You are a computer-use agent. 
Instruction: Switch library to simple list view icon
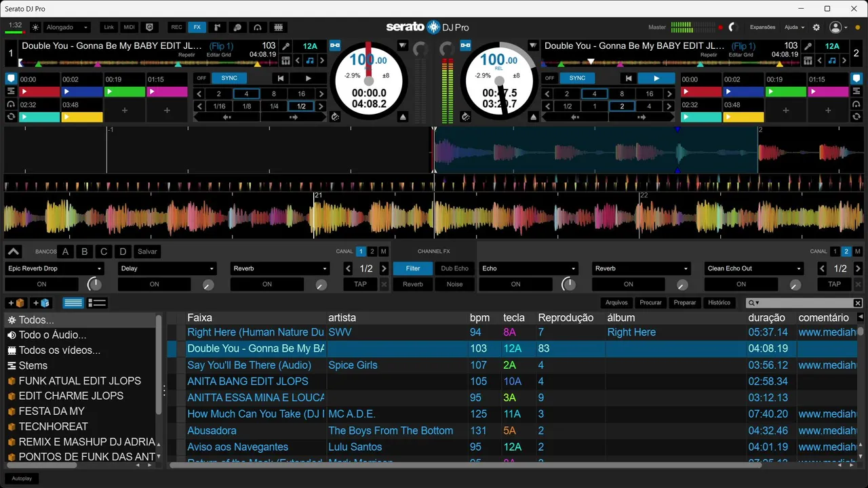(x=73, y=303)
